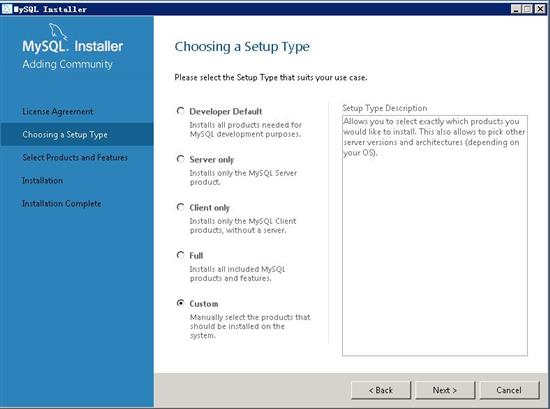Minimize the MySQL Installer window

516,9
